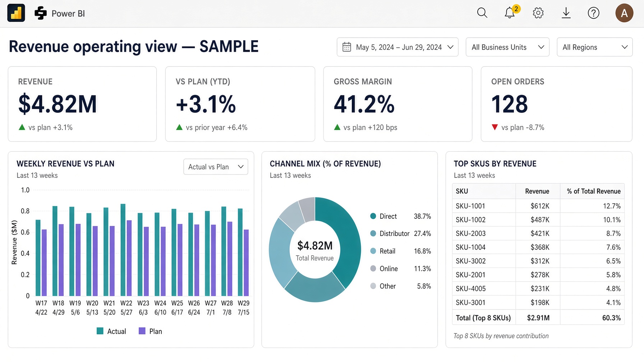This screenshot has width=644, height=362.
Task: Click the W29 plan purple bar
Action: point(246,263)
